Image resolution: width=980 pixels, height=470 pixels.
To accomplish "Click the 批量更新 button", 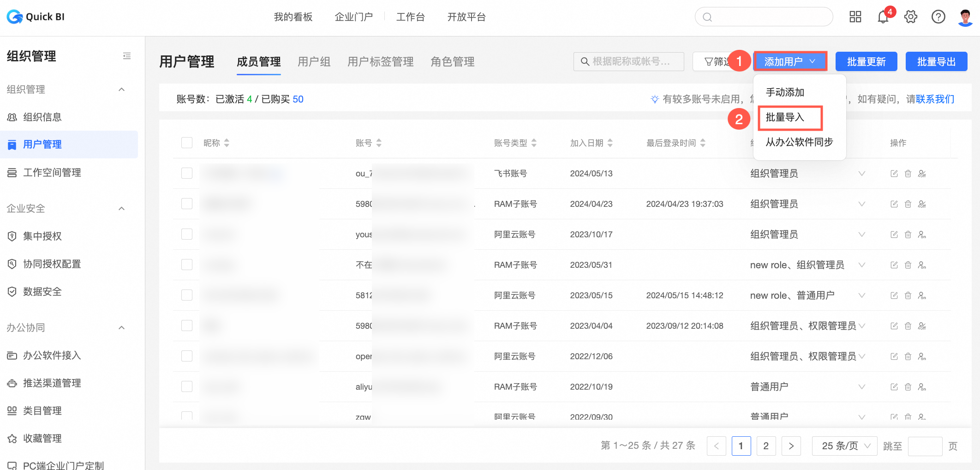I will pos(866,61).
